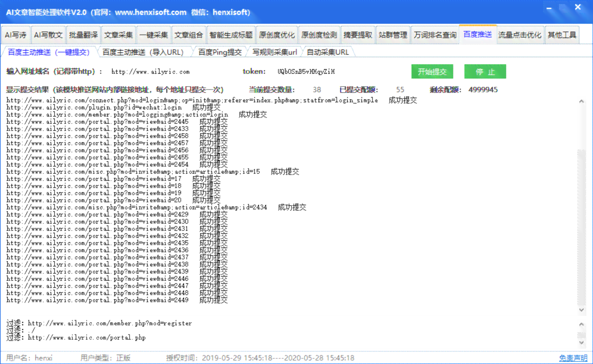Viewport: 593px width, 364px height.
Task: Switch to the 文章采集 tab
Action: click(x=119, y=35)
